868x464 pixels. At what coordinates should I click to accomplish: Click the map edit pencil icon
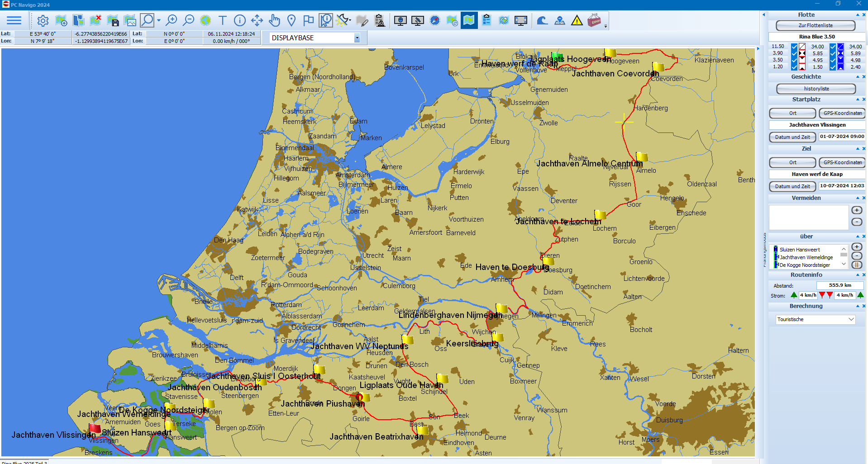point(362,20)
